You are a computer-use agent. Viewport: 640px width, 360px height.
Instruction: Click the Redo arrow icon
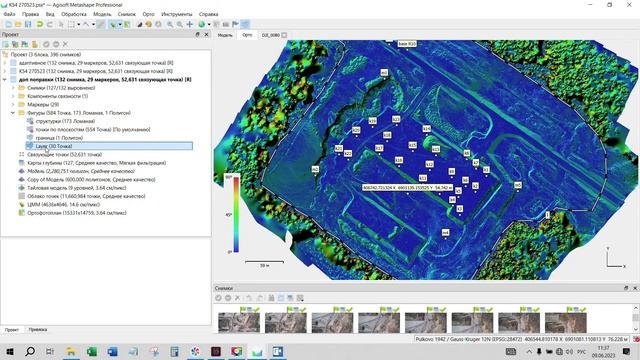(50, 24)
